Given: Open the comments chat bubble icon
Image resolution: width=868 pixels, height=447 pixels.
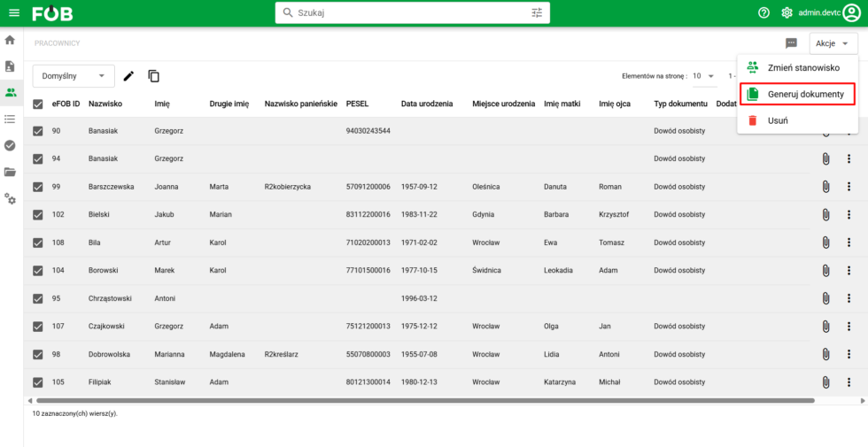Looking at the screenshot, I should click(x=791, y=43).
